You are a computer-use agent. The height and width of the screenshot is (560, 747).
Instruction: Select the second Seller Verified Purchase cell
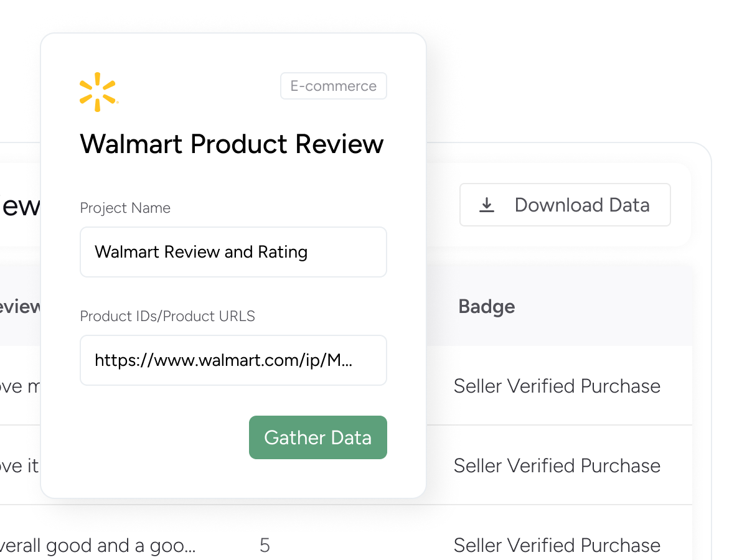(x=557, y=465)
